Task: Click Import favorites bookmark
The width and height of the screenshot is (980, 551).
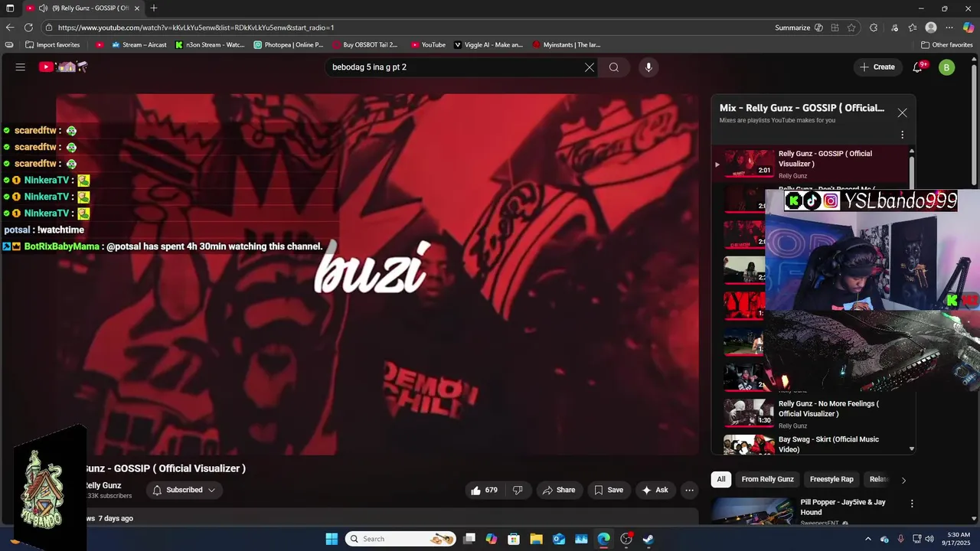Action: click(x=52, y=45)
